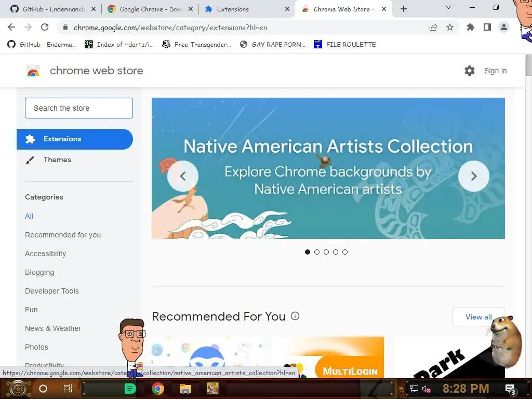Open the Extensions puzzle icon in toolbar

(x=471, y=27)
